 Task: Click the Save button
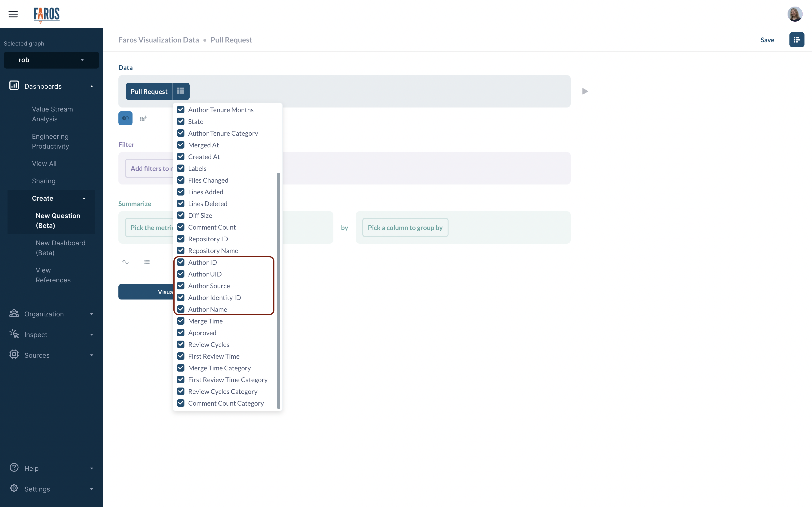[x=767, y=40]
